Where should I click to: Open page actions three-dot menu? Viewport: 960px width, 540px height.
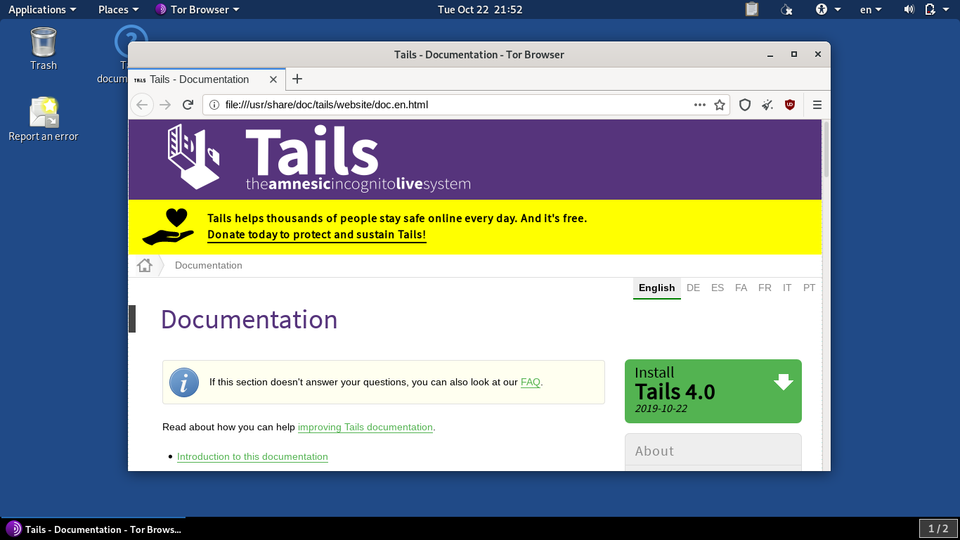[x=700, y=105]
